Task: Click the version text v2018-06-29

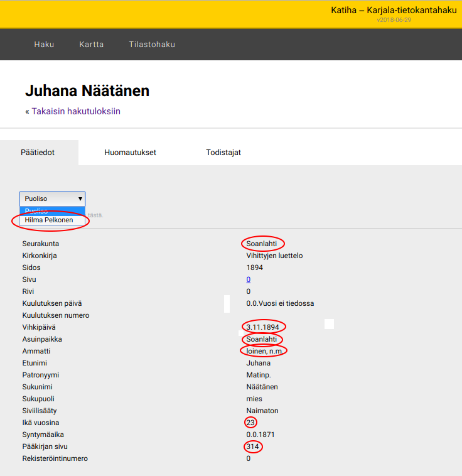Action: (394, 20)
